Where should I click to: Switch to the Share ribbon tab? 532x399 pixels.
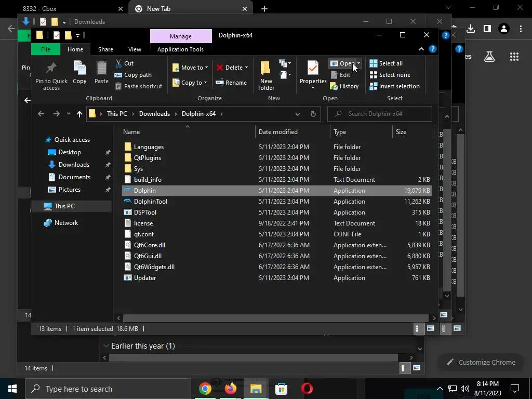pyautogui.click(x=105, y=49)
